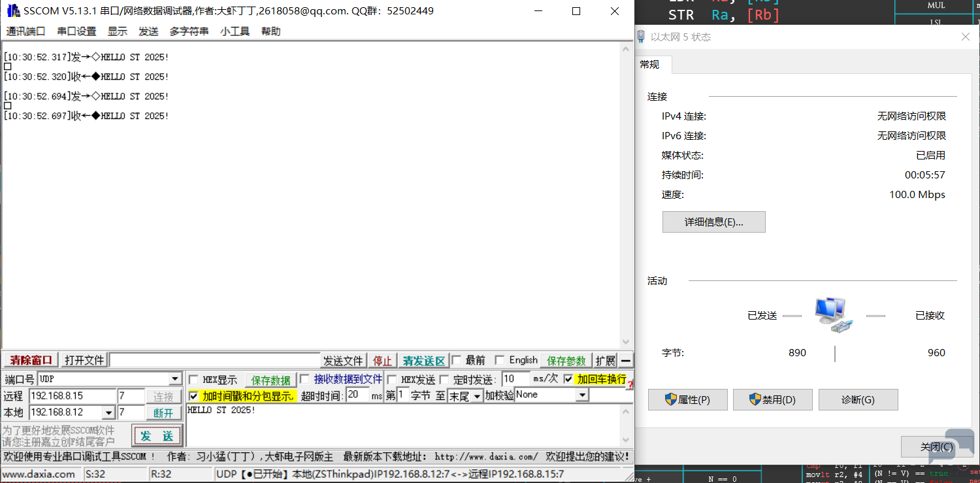Click www.daxia.com in the status bar
The image size is (980, 483).
pyautogui.click(x=41, y=475)
